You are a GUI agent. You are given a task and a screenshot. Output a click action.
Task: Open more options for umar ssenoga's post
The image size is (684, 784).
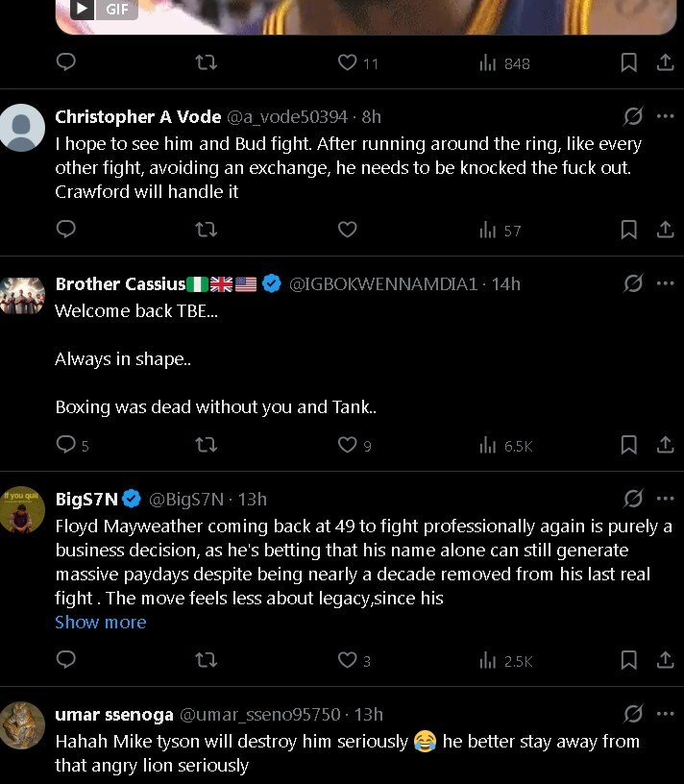point(665,715)
